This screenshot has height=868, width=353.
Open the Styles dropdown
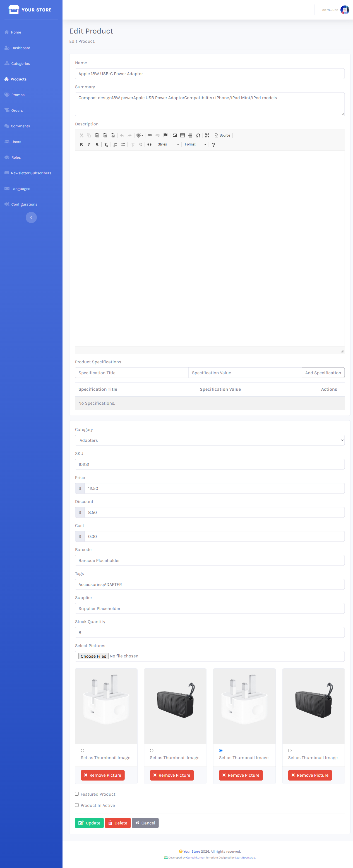168,145
